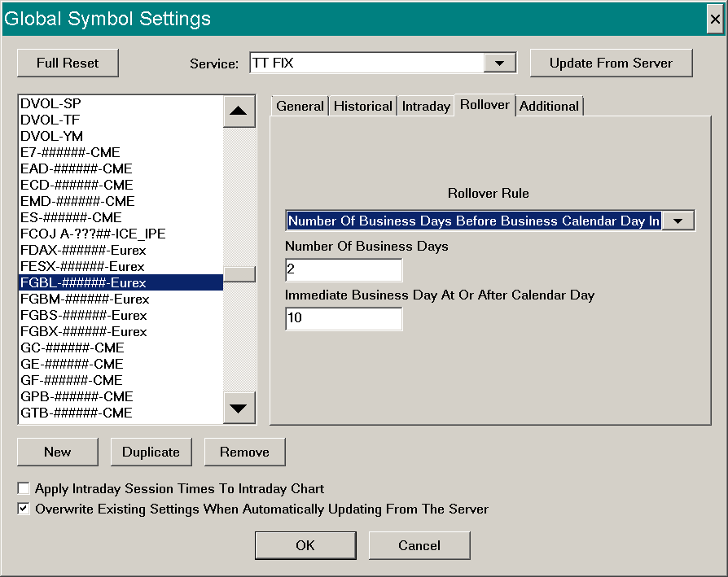Select FGBM-######-Eurex symbol
Image resolution: width=728 pixels, height=577 pixels.
(x=121, y=299)
